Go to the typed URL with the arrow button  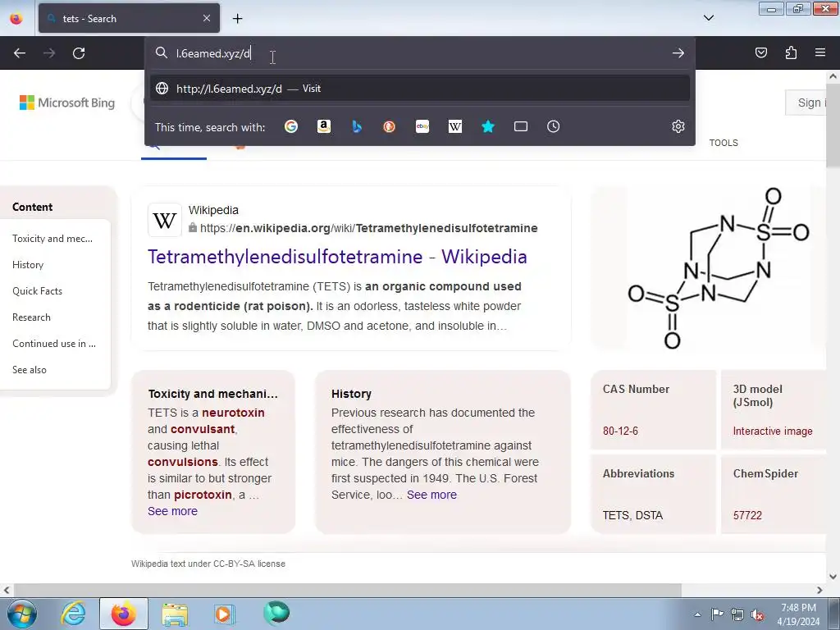click(x=678, y=53)
